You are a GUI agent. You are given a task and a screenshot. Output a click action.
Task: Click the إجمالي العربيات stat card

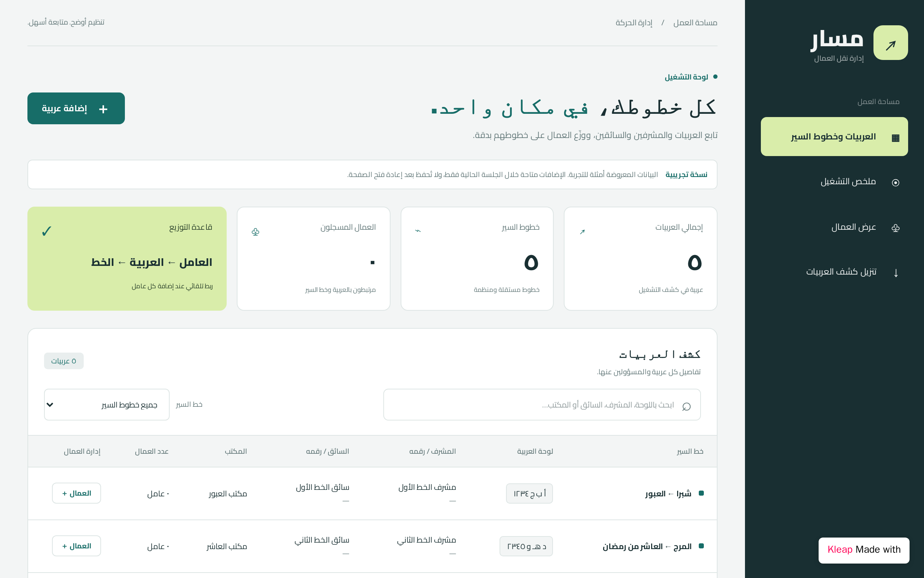[640, 258]
